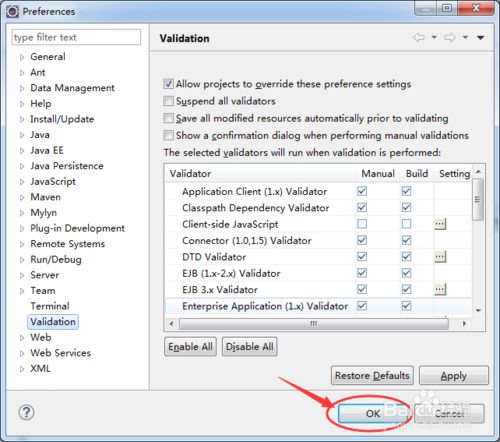Image resolution: width=500 pixels, height=442 pixels.
Task: Toggle Build for DTD Validator
Action: pos(406,257)
